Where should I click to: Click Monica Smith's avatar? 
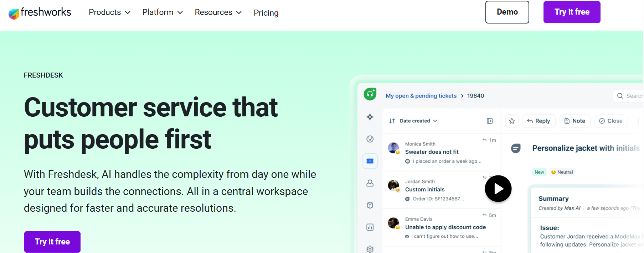(393, 148)
